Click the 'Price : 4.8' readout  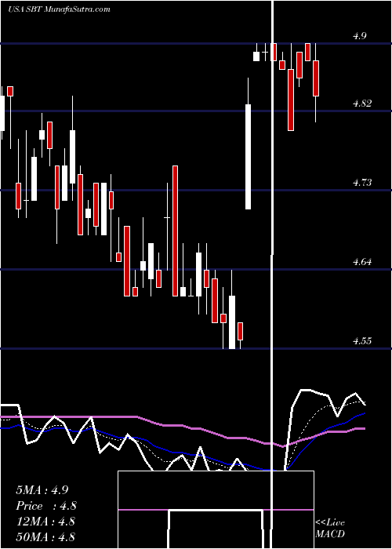[45, 506]
